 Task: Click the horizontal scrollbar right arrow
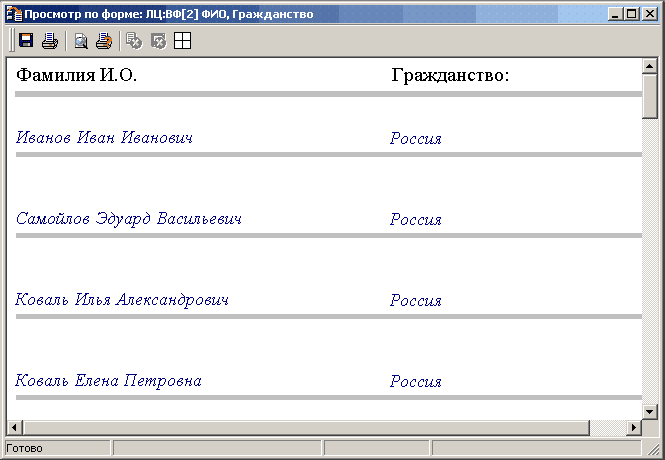click(634, 427)
